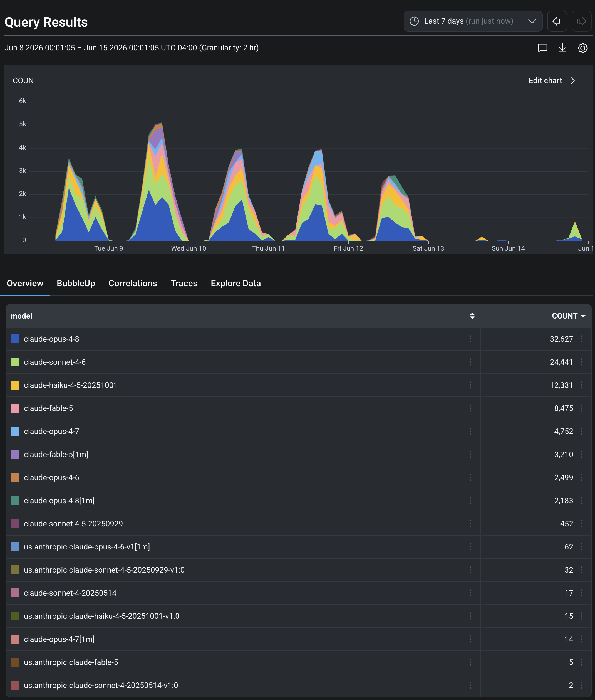
Task: Open count menu for 2,499 value
Action: [x=581, y=478]
